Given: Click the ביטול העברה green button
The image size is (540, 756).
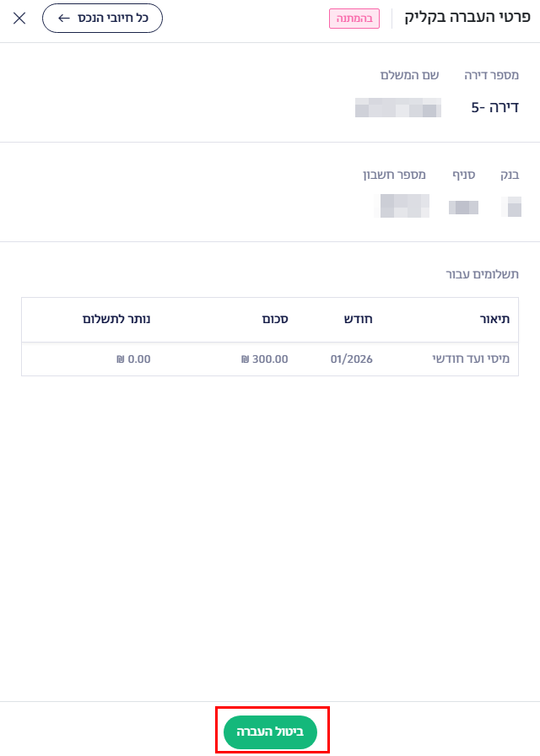Looking at the screenshot, I should click(270, 731).
